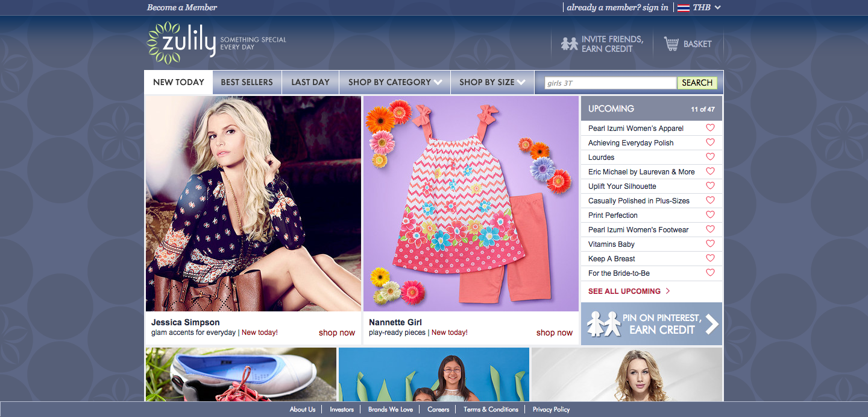Click the search input field
The height and width of the screenshot is (417, 868).
(x=610, y=83)
